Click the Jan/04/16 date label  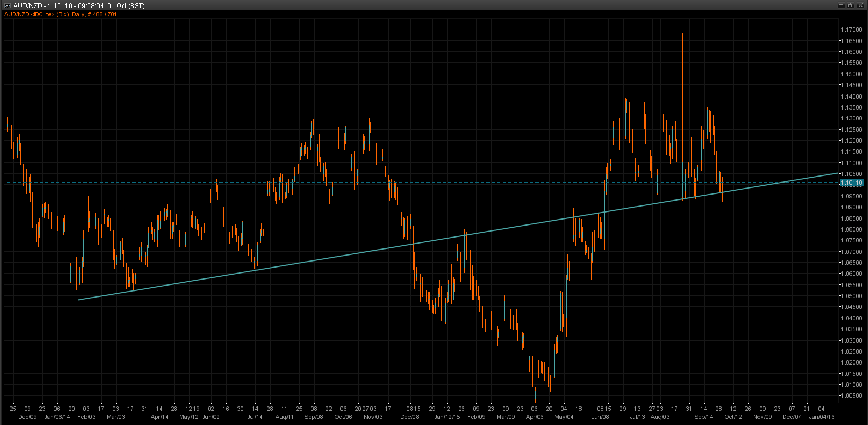tap(821, 417)
